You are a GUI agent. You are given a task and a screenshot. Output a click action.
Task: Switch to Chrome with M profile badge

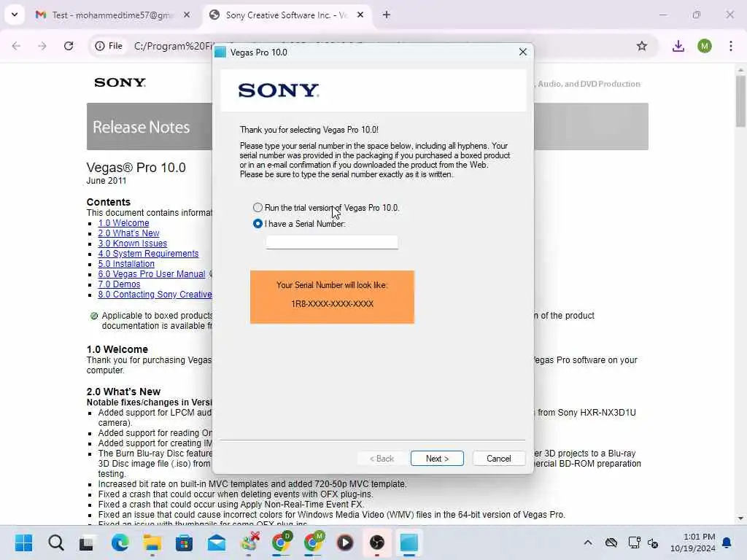tap(314, 542)
